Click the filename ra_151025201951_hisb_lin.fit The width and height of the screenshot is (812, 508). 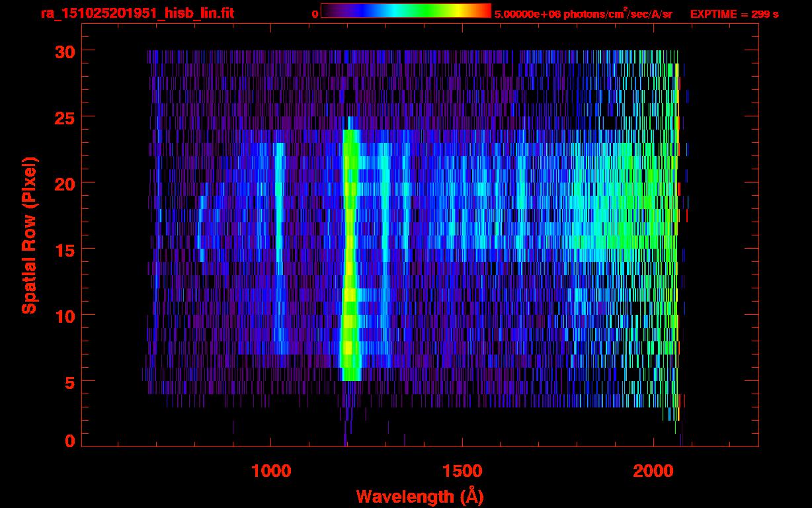[x=137, y=13]
